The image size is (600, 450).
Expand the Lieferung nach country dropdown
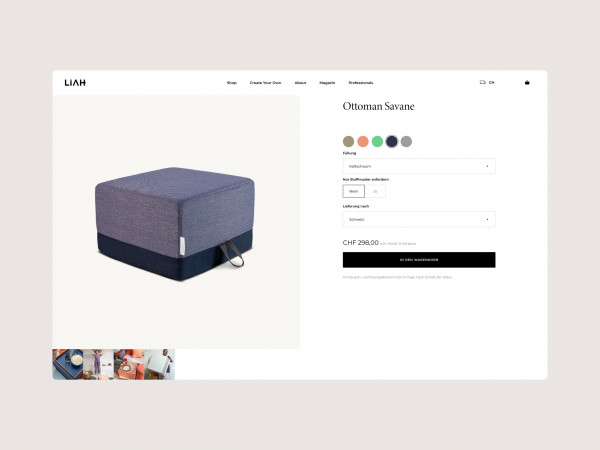coord(419,219)
